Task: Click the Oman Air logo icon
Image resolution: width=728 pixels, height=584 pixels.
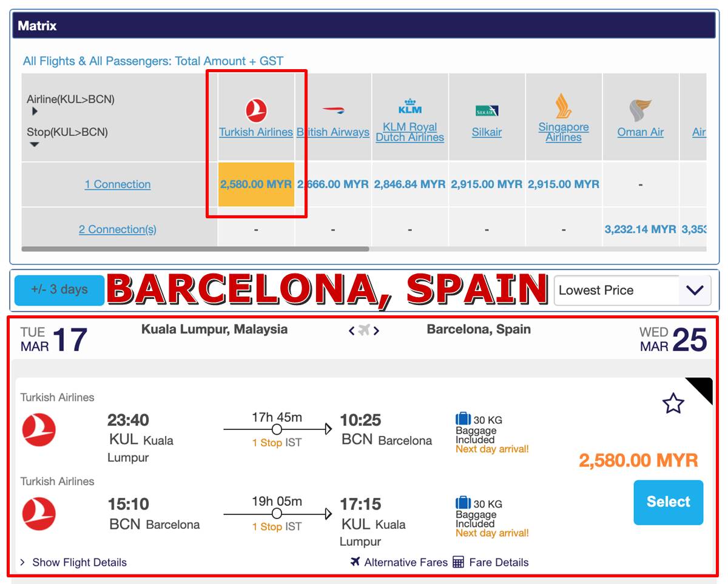Action: click(640, 111)
